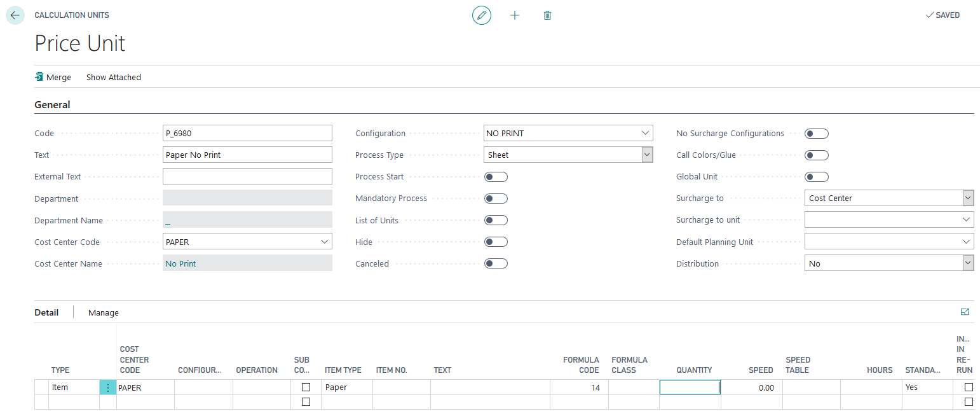Open the Manage menu
Image resolution: width=980 pixels, height=411 pixels.
tap(104, 312)
